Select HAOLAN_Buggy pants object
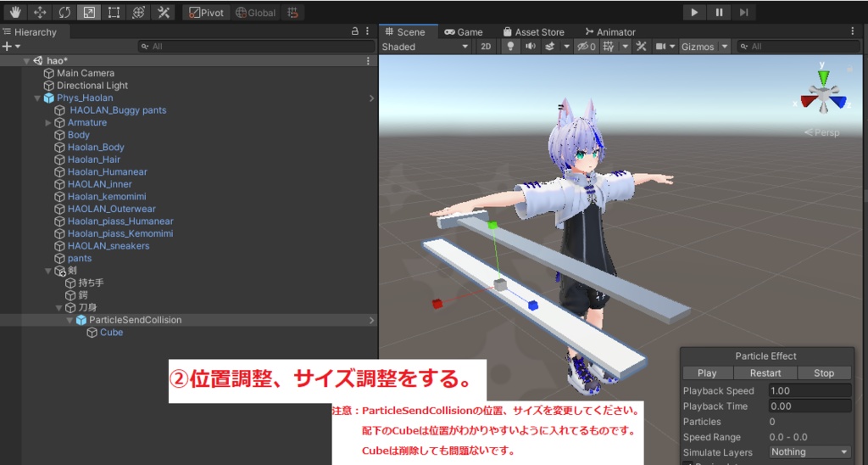Screen dimensions: 868x465 tap(118, 110)
